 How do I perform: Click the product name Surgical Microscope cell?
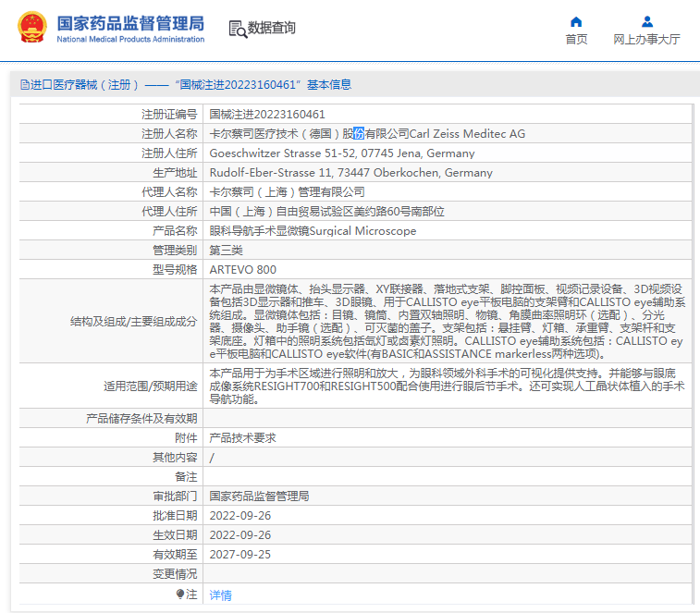point(313,231)
